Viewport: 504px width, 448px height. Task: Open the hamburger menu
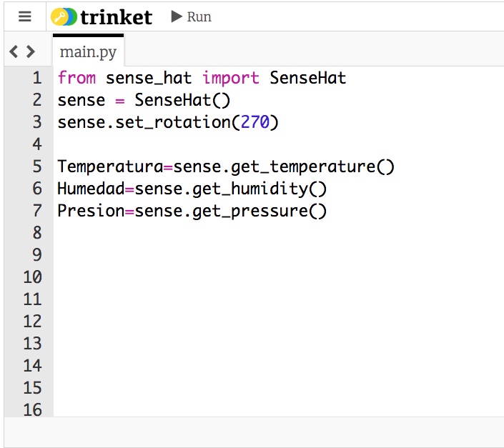coord(25,16)
